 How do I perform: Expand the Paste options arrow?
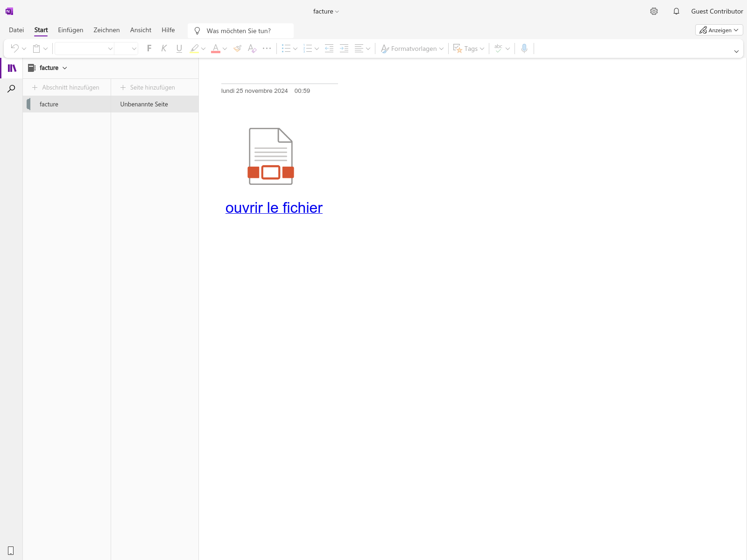tap(45, 49)
